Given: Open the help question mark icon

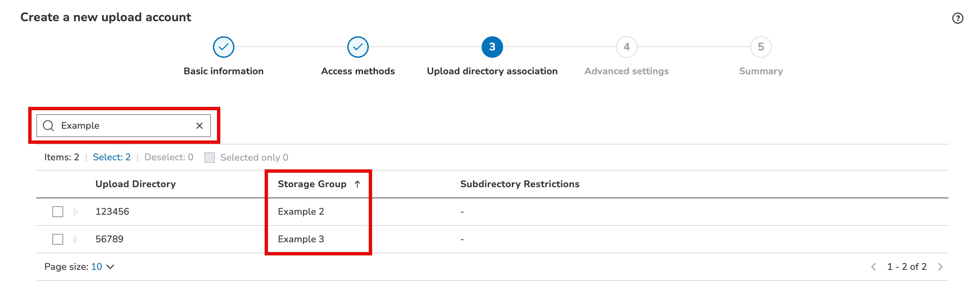Looking at the screenshot, I should pyautogui.click(x=957, y=18).
